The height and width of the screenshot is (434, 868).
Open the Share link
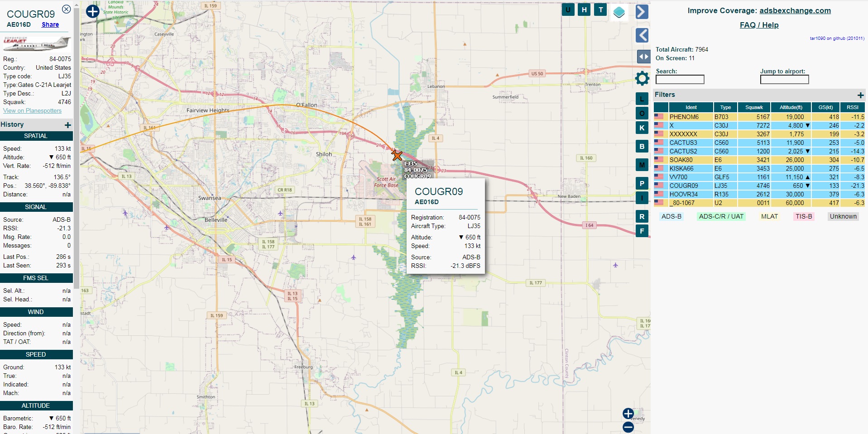click(50, 24)
